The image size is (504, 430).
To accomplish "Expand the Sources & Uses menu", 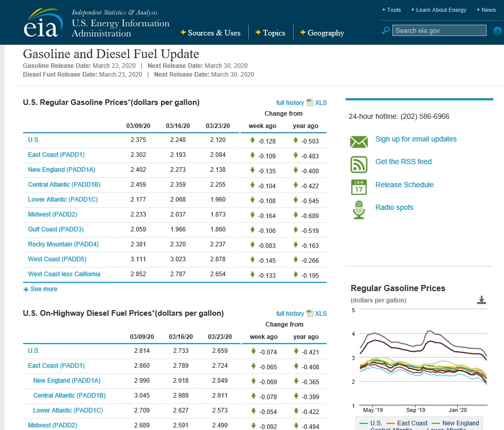I will [x=210, y=33].
